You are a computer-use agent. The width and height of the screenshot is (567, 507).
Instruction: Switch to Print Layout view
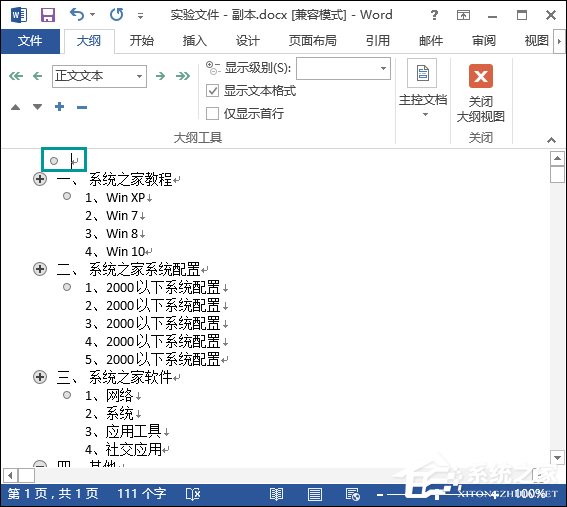coord(315,494)
